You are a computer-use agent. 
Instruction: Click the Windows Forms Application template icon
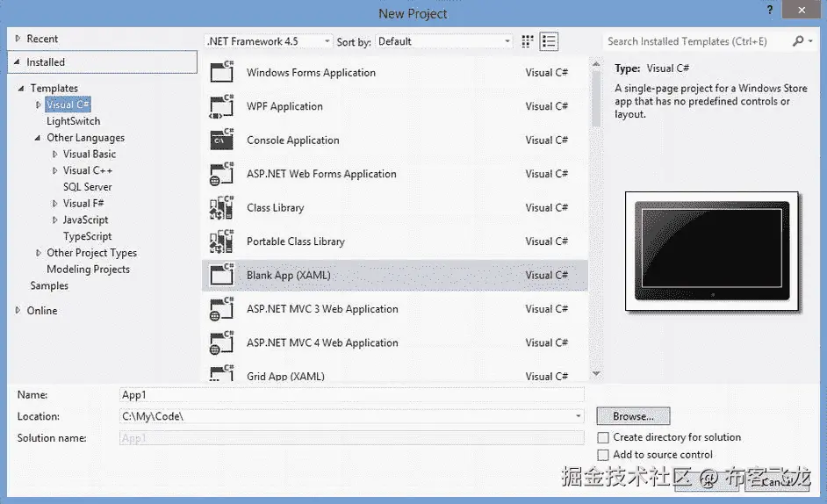(221, 72)
